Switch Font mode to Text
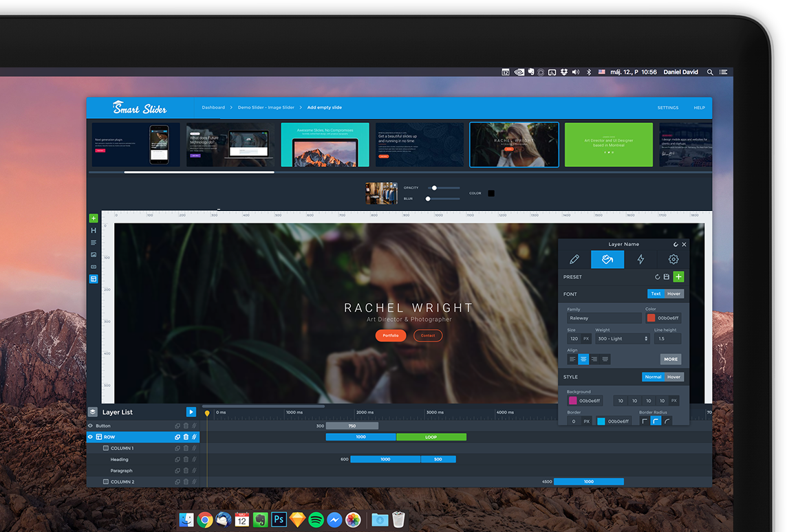The width and height of the screenshot is (787, 532). tap(656, 293)
